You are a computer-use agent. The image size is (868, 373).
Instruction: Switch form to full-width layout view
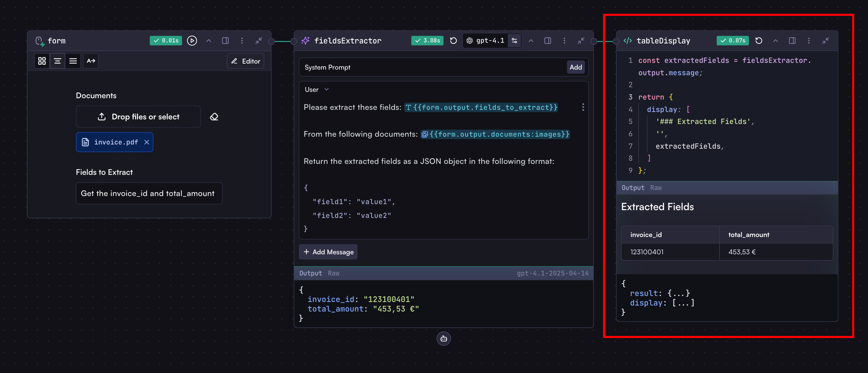click(73, 61)
